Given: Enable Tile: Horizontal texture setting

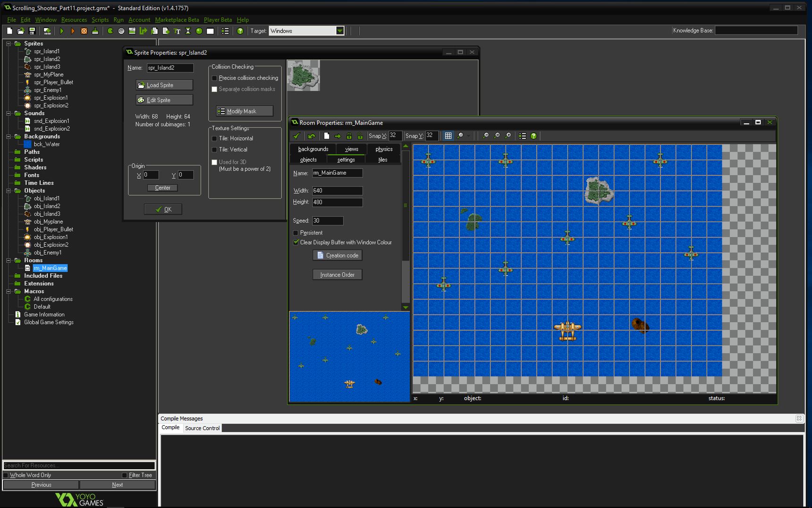Looking at the screenshot, I should [x=214, y=138].
